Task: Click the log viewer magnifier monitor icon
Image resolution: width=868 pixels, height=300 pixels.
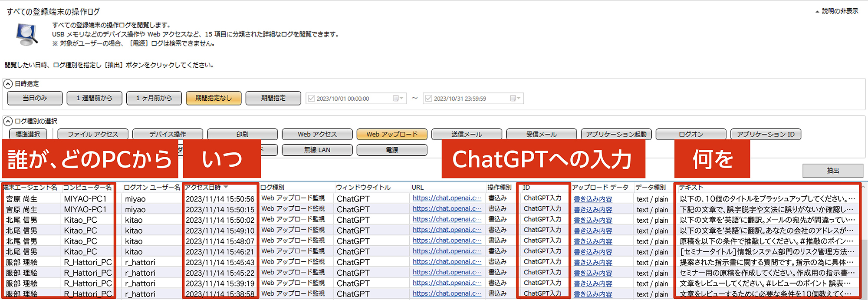Action: (x=27, y=34)
